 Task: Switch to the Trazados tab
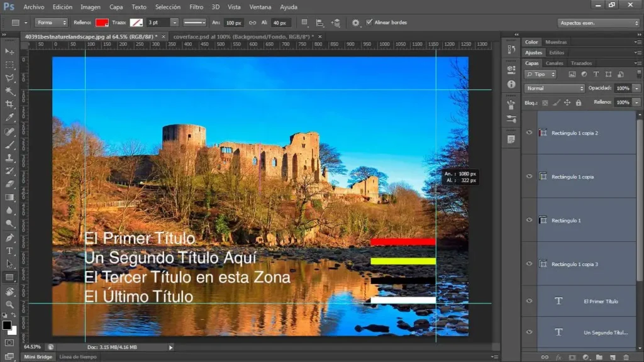[x=581, y=63]
